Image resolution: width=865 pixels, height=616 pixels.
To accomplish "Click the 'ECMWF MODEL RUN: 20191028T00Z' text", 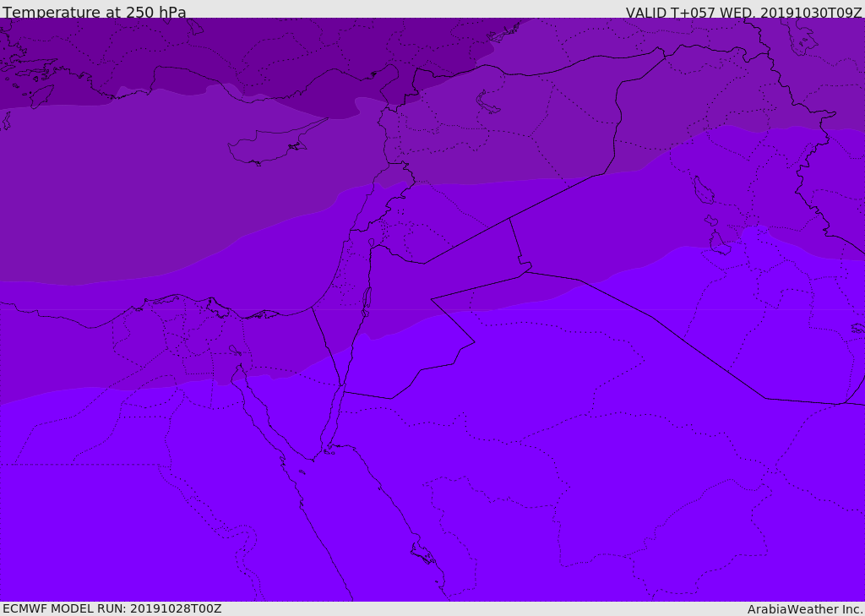I will (x=112, y=608).
